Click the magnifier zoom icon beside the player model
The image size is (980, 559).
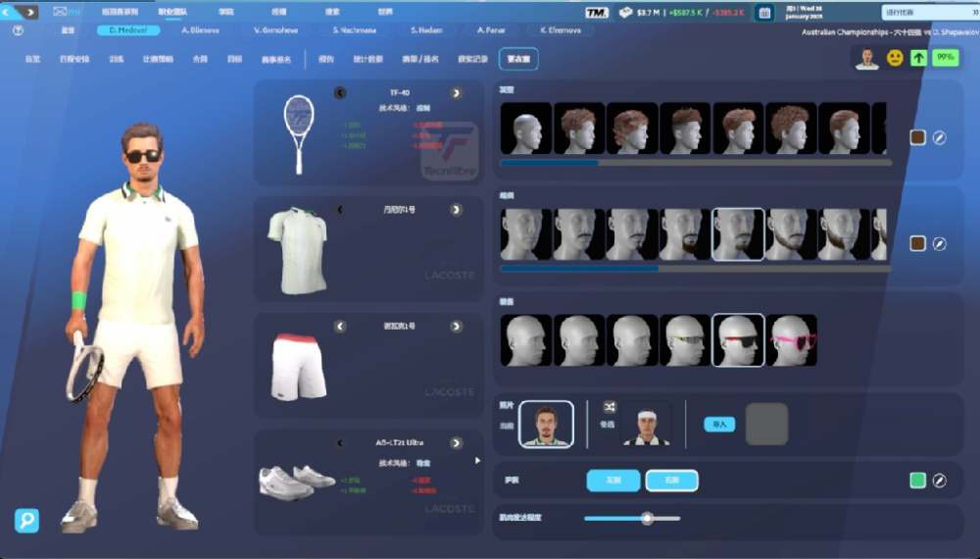[x=27, y=521]
